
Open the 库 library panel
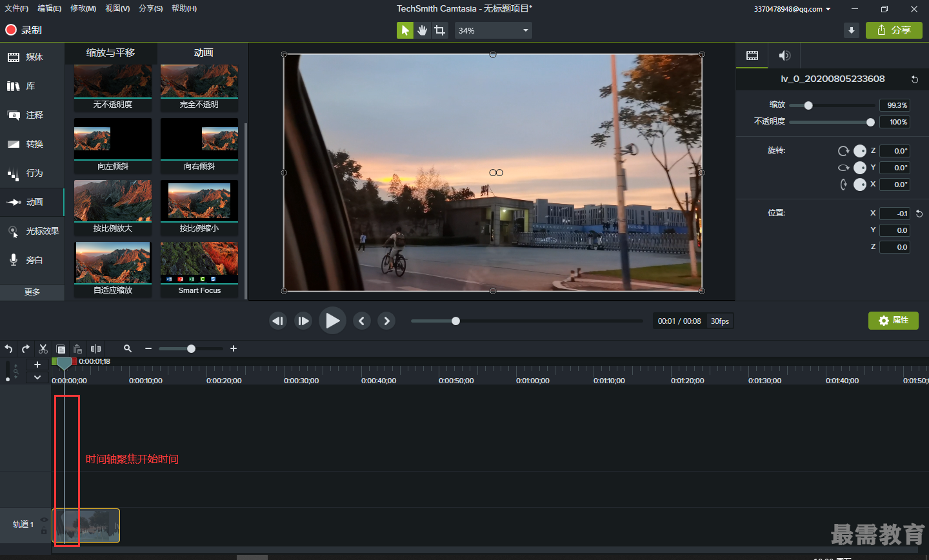tap(32, 86)
